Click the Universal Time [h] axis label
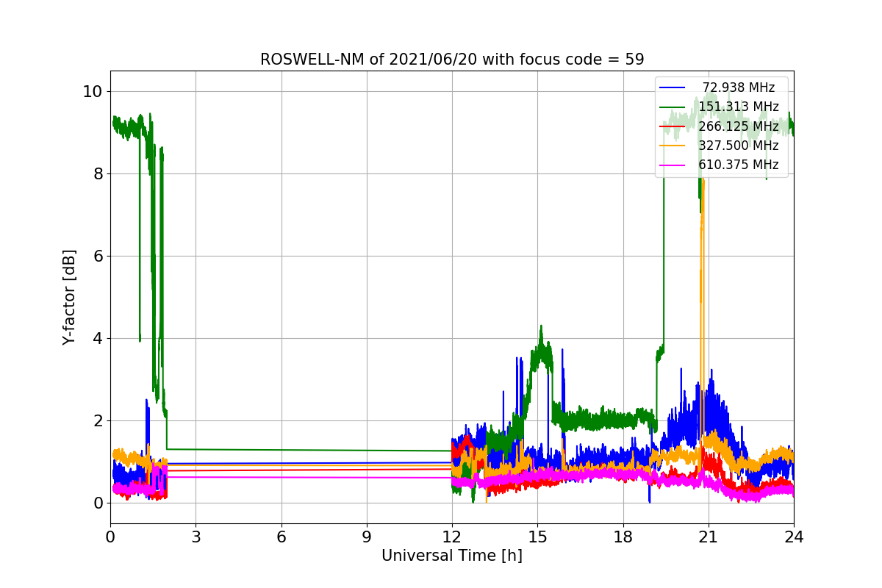The width and height of the screenshot is (882, 588). (x=452, y=556)
